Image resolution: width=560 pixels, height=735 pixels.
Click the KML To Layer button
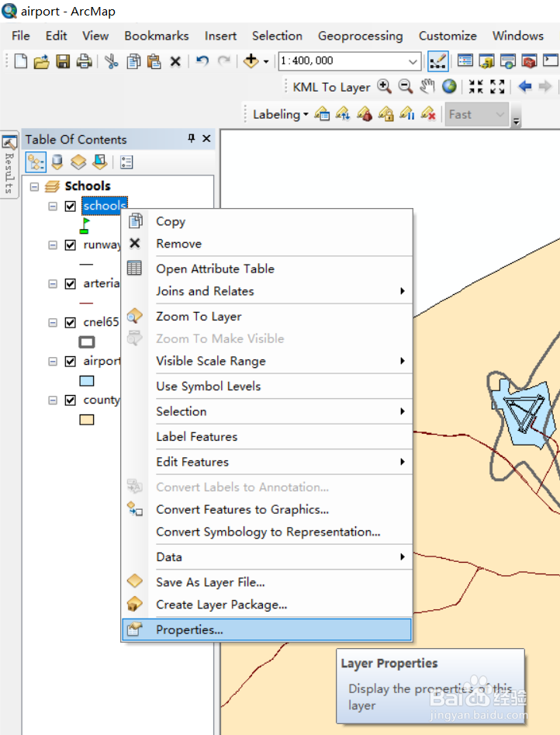point(331,87)
